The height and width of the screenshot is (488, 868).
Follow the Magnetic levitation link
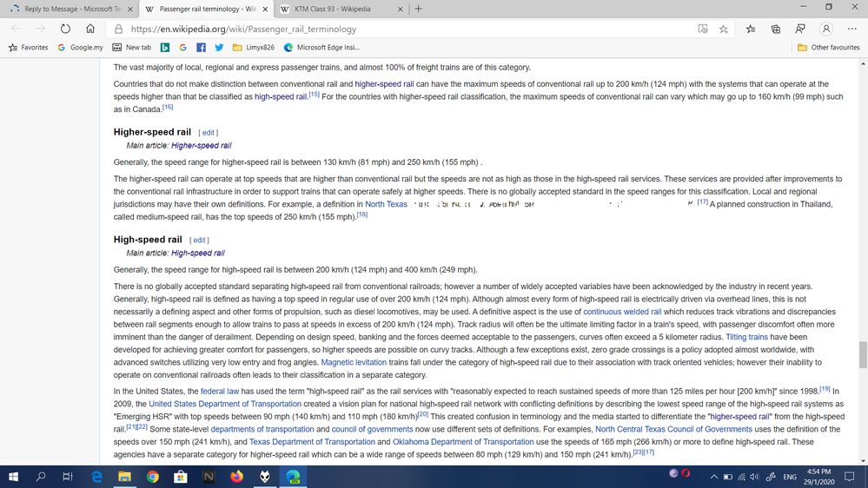pyautogui.click(x=354, y=362)
